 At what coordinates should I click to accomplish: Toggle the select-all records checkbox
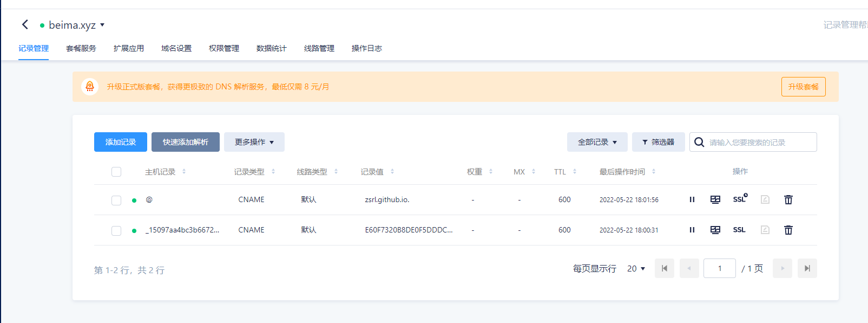[116, 172]
